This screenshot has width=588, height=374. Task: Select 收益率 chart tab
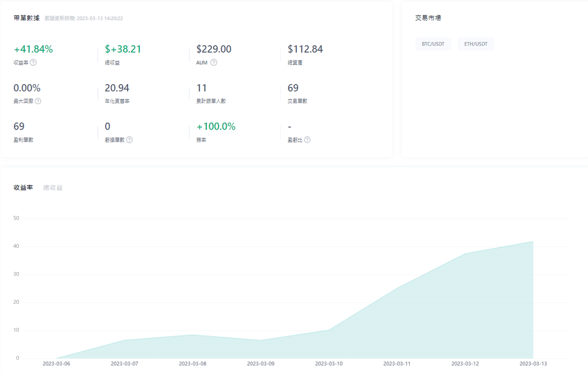(23, 187)
